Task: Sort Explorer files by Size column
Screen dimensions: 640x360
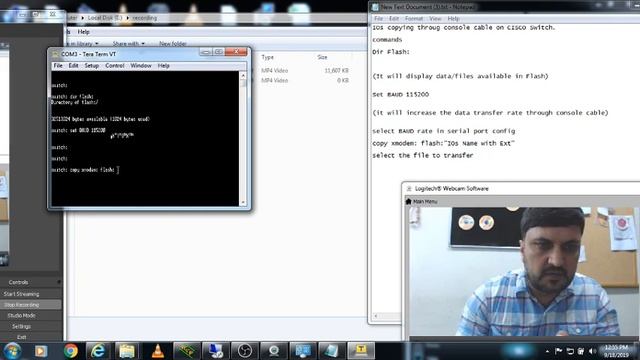Action: [x=322, y=57]
